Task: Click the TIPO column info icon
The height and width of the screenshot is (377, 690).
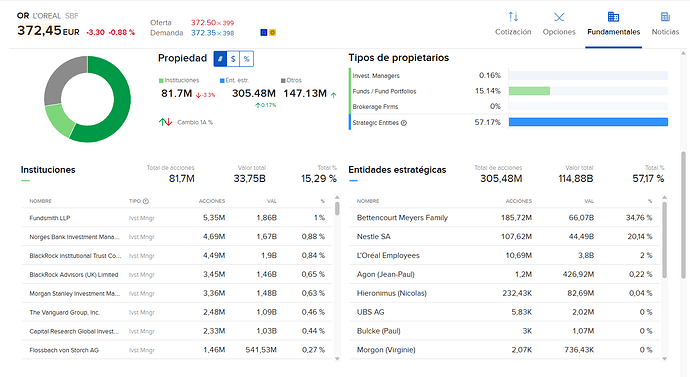Action: [146, 201]
